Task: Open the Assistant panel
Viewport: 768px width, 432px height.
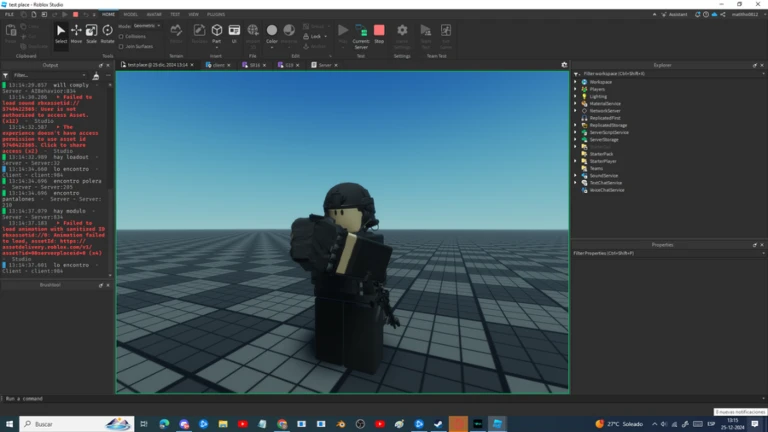Action: tap(674, 14)
